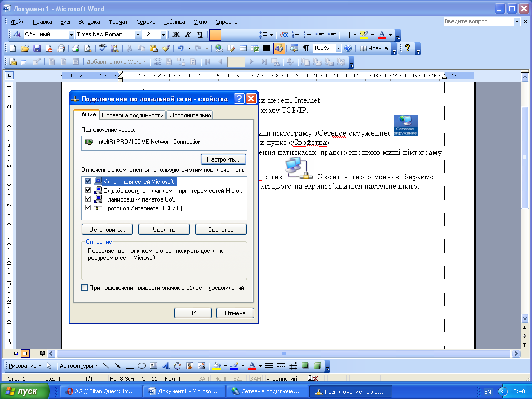Apply bulleted list icon

click(308, 35)
